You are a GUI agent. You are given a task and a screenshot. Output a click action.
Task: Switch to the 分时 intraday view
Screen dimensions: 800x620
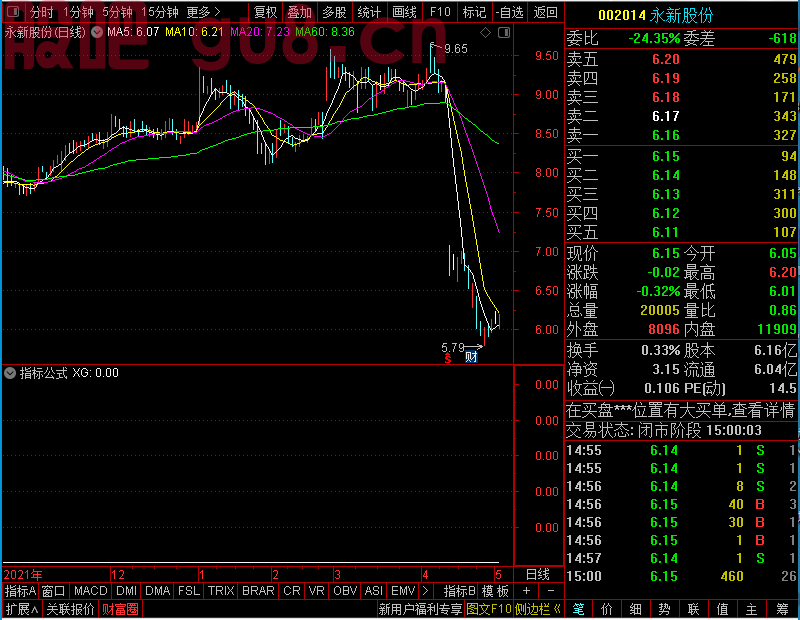(x=42, y=12)
